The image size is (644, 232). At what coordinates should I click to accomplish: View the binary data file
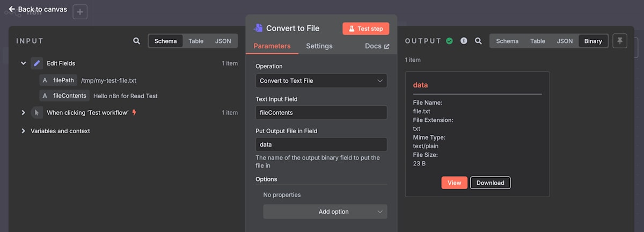[455, 183]
